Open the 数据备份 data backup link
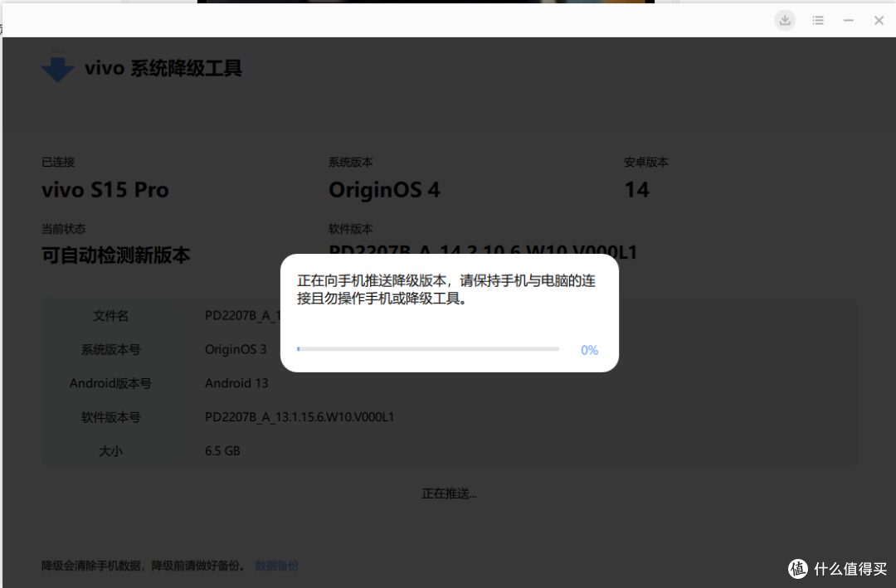 point(276,566)
